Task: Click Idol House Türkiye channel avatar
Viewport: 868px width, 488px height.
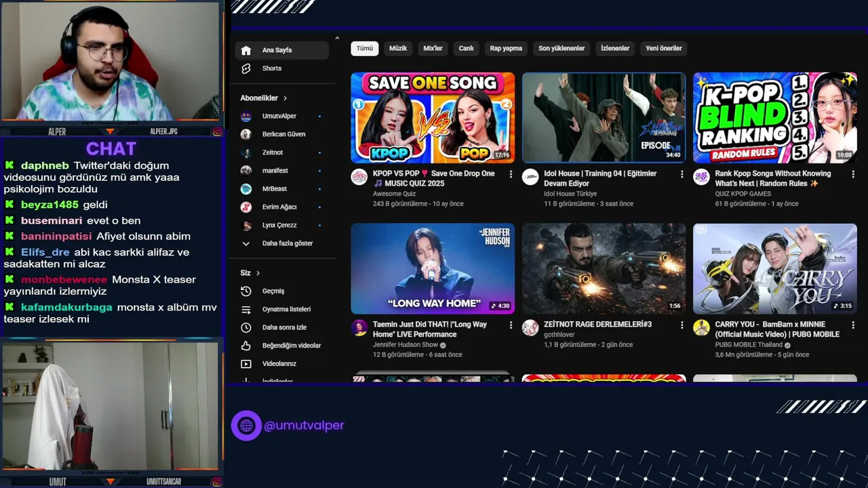Action: 530,177
